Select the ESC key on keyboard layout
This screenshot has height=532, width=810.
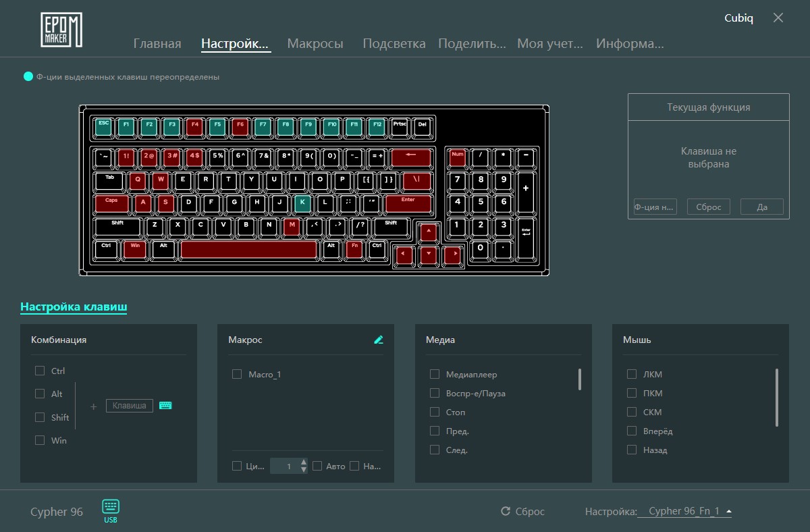[103, 126]
